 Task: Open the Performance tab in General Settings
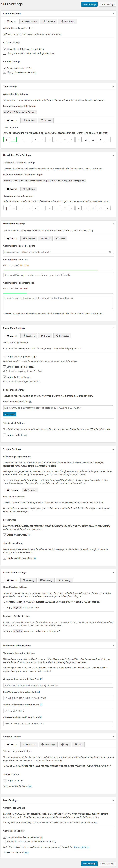29,21
